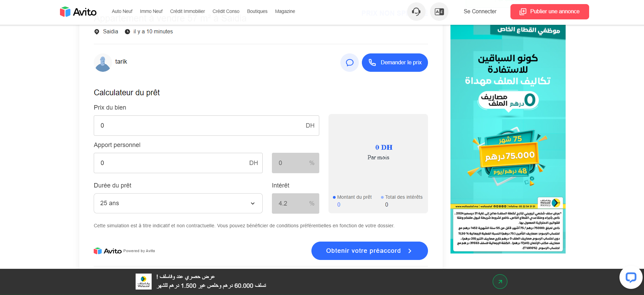Click Publier une annonce button
The image size is (644, 295).
(x=550, y=12)
